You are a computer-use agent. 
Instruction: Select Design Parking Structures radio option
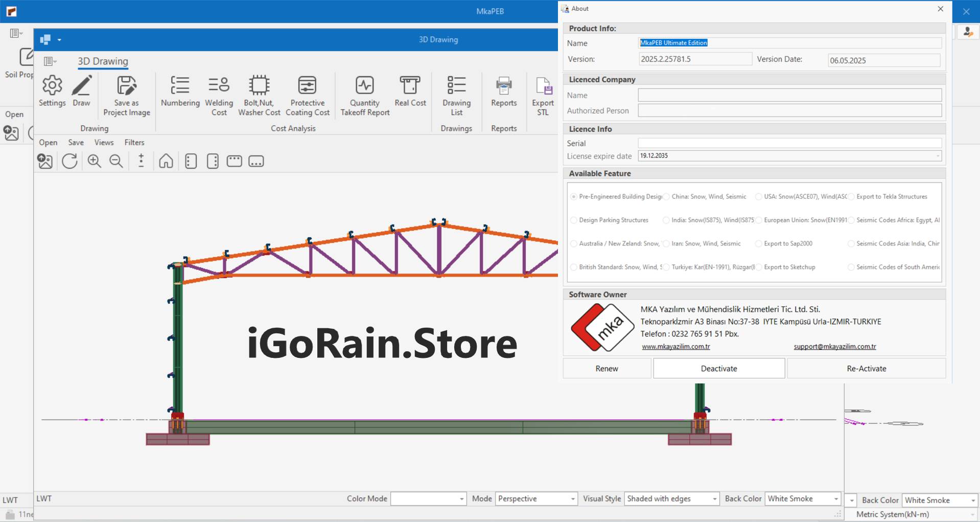coord(574,220)
